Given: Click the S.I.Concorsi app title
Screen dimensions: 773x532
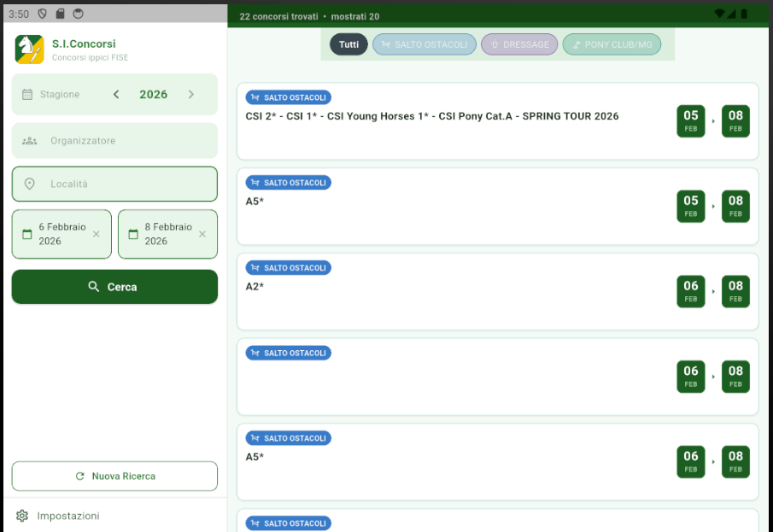Looking at the screenshot, I should [x=84, y=44].
